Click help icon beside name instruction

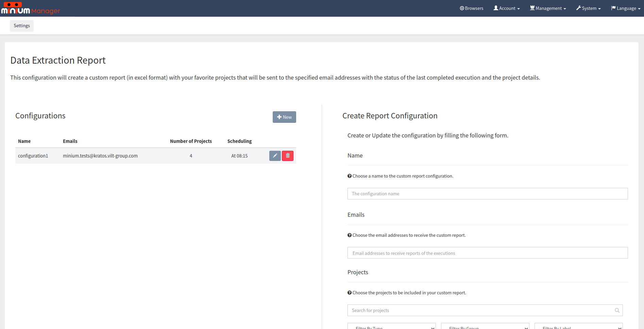pyautogui.click(x=349, y=176)
